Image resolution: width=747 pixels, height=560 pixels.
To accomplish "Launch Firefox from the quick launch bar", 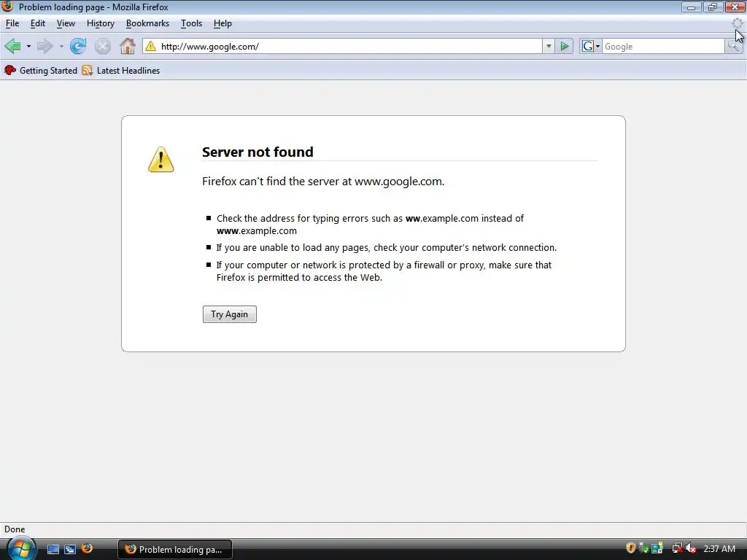I will (88, 548).
